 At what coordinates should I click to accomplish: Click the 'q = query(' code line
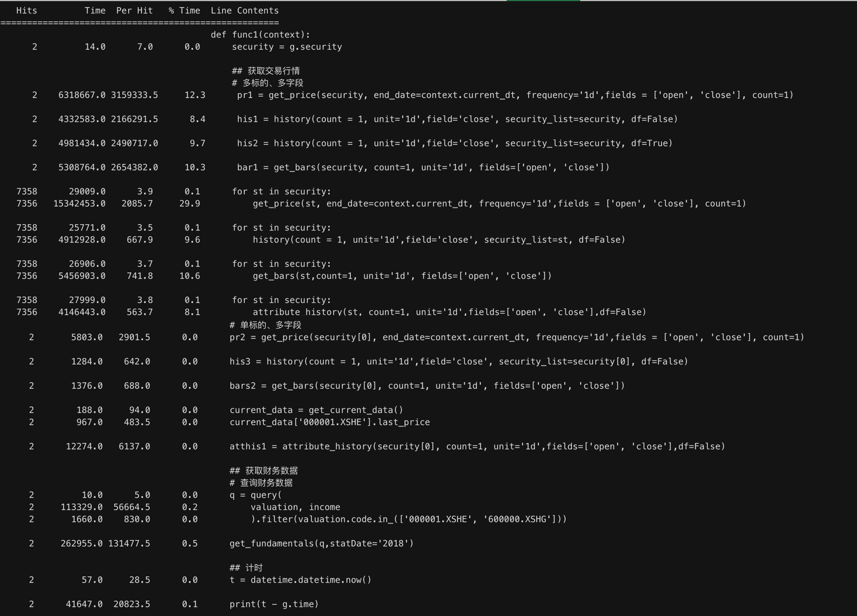pyautogui.click(x=256, y=495)
